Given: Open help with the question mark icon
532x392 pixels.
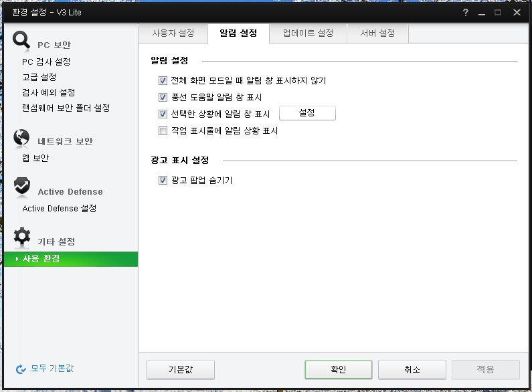Looking at the screenshot, I should coord(466,13).
